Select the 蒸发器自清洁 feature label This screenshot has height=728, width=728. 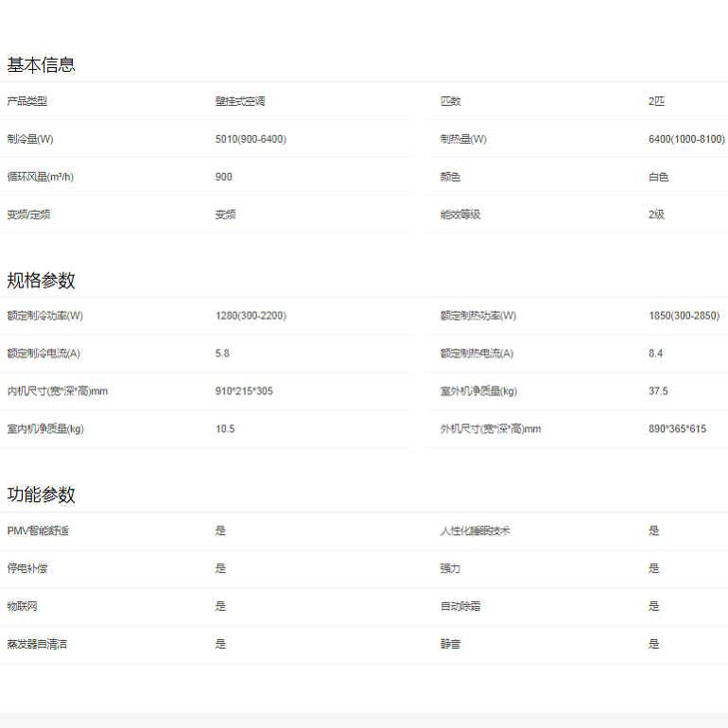[x=37, y=644]
